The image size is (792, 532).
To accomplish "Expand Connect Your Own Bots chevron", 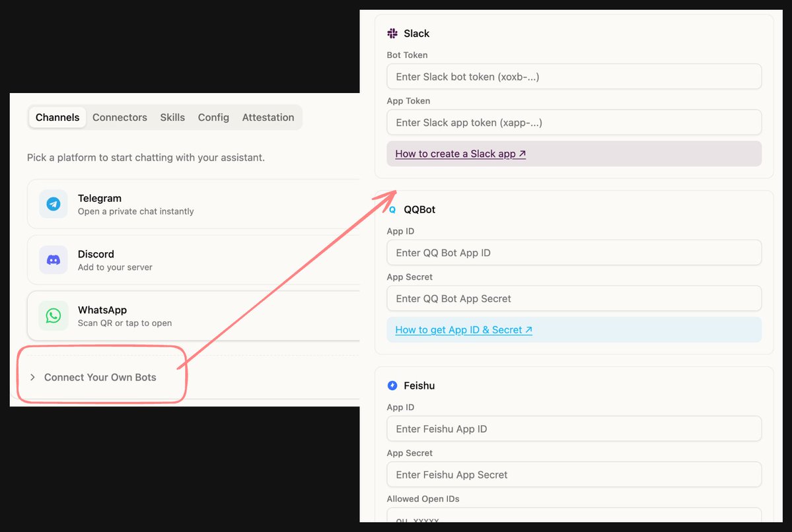I will 32,377.
